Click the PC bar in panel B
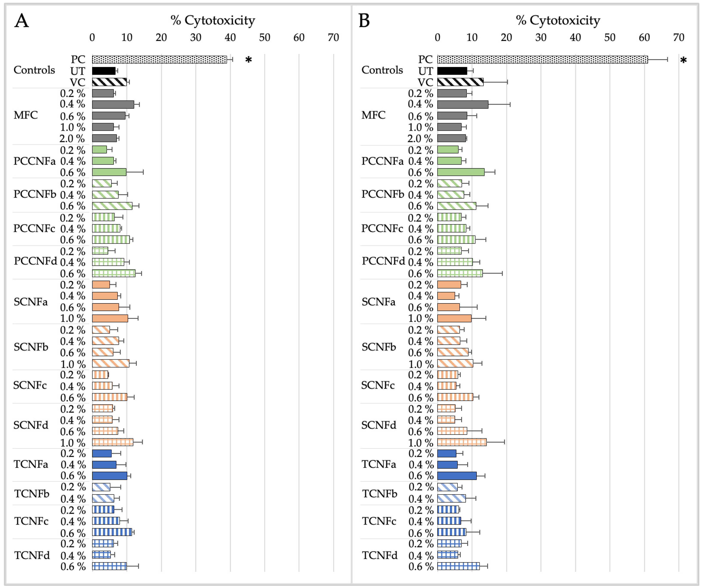 542,60
